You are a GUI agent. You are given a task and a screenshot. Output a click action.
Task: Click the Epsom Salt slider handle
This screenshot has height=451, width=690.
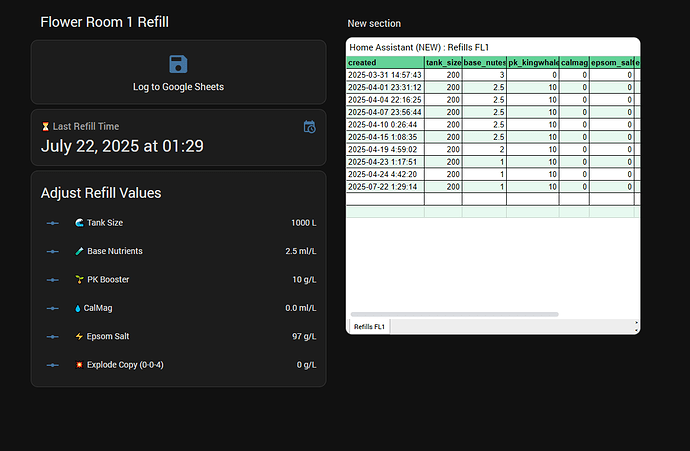click(x=53, y=336)
